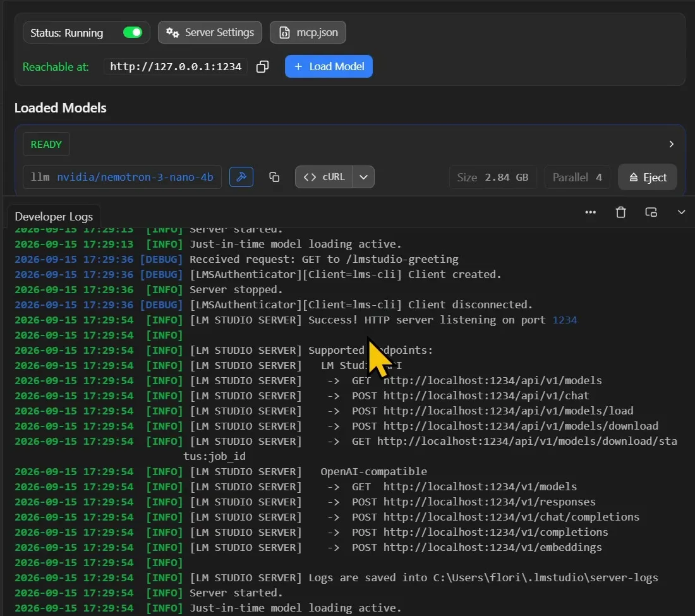The width and height of the screenshot is (695, 616).
Task: Click the 'Supported endpoints:' log line
Action: (224, 350)
